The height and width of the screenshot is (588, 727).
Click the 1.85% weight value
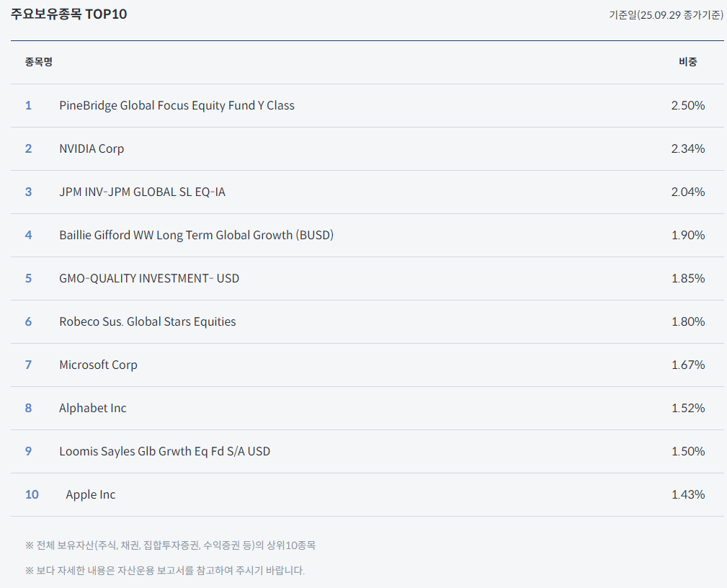point(688,278)
